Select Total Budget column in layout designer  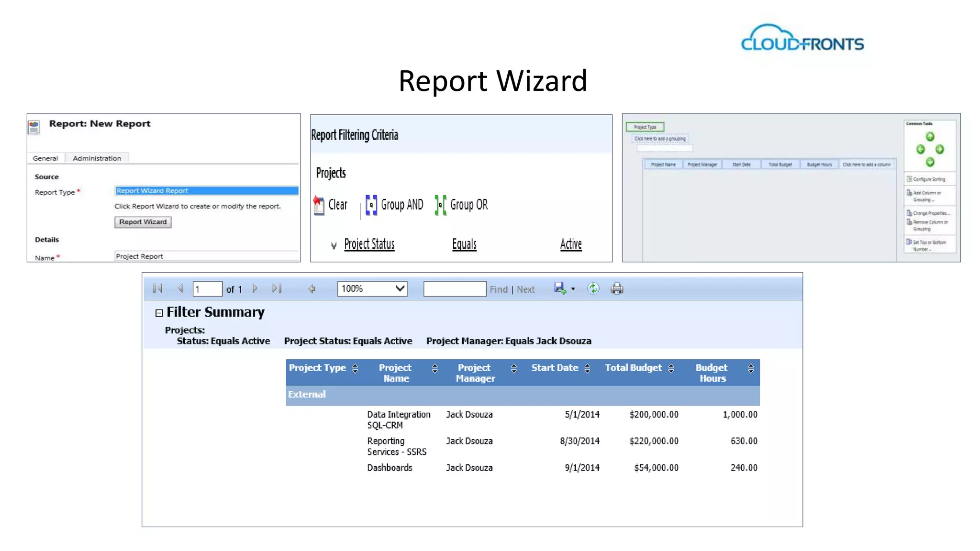780,165
